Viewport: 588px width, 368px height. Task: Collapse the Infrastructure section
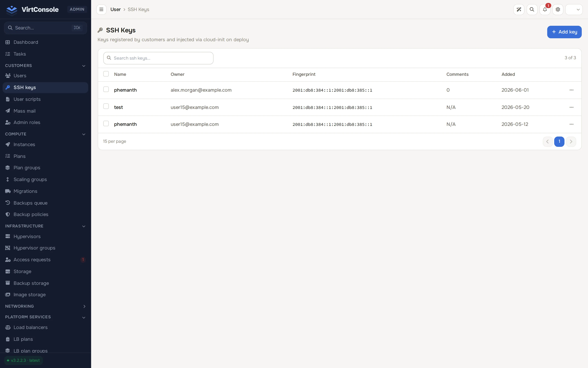(84, 226)
